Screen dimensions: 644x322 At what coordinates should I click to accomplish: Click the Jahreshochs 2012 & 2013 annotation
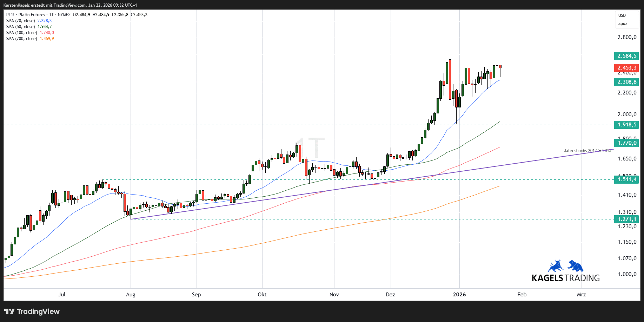(x=587, y=151)
